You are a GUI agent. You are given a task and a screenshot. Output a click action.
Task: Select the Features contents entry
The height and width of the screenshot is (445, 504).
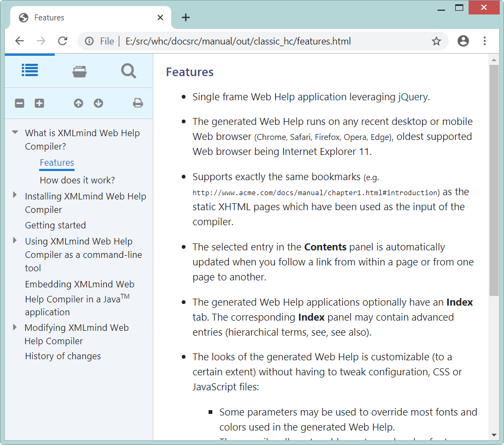[57, 162]
